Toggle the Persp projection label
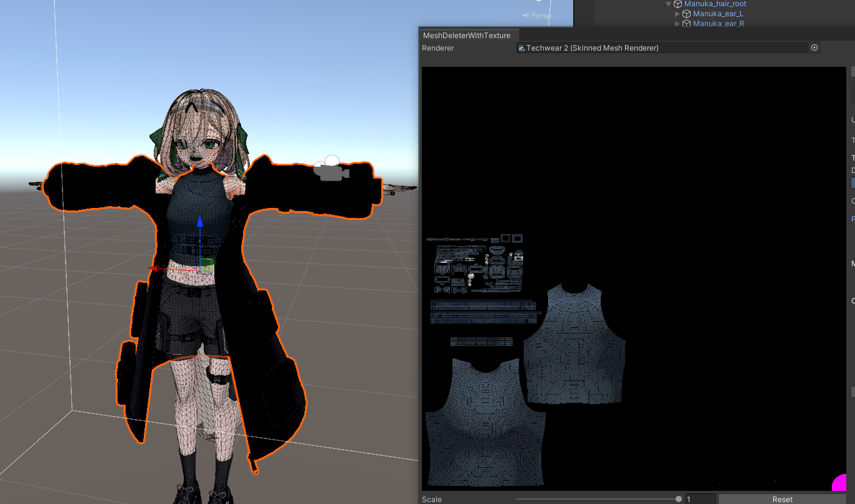The image size is (855, 504). pos(537,15)
